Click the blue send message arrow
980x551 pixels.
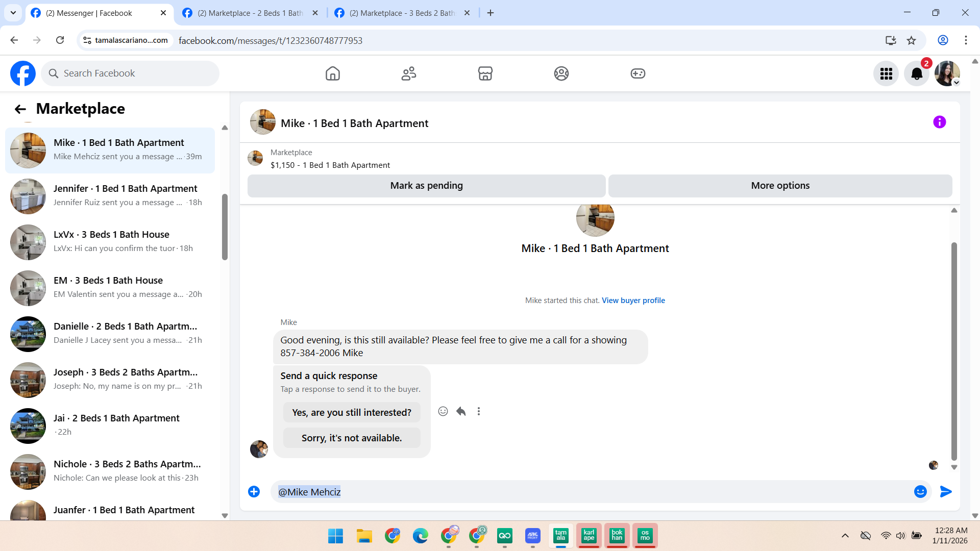coord(946,492)
